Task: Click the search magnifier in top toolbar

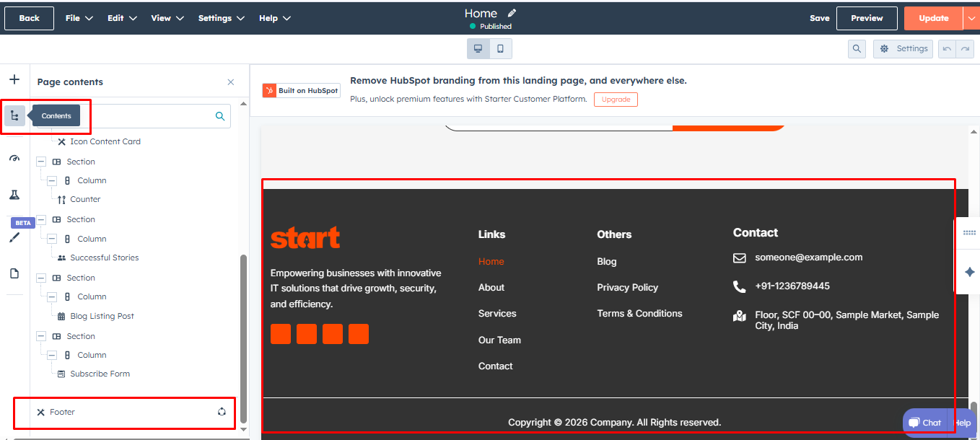Action: coord(857,49)
